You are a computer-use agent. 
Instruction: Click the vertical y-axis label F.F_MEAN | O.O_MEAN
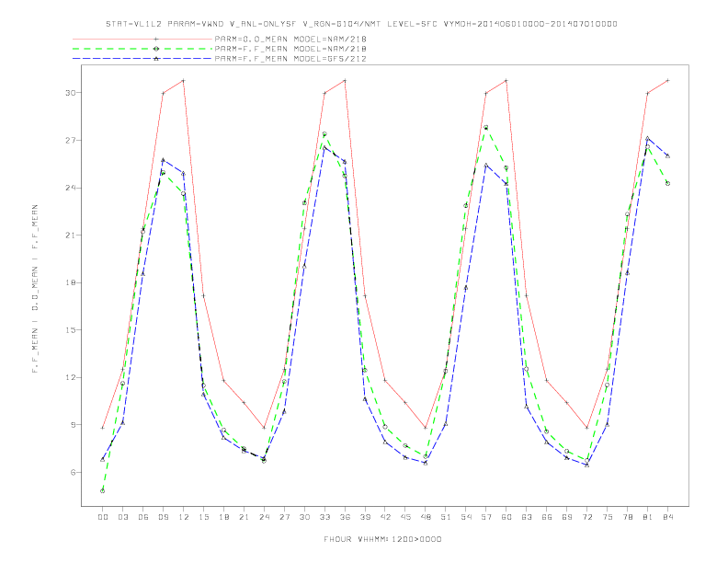[x=35, y=289]
